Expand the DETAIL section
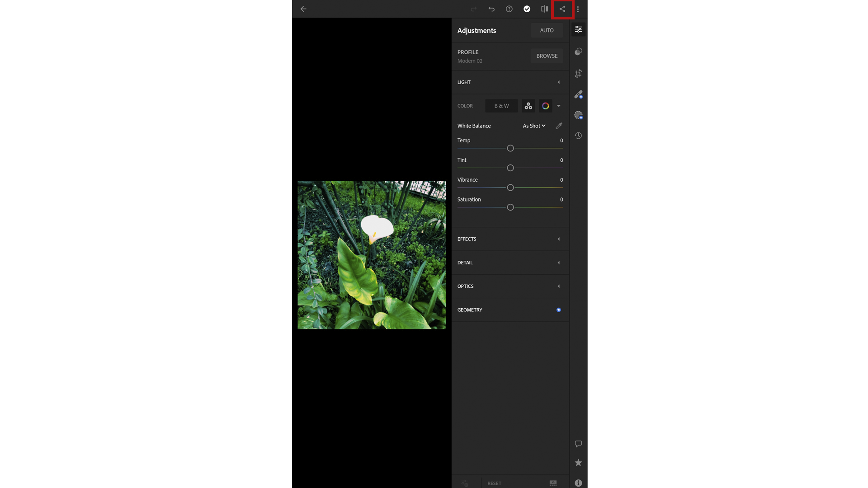This screenshot has height=488, width=868. coord(510,263)
